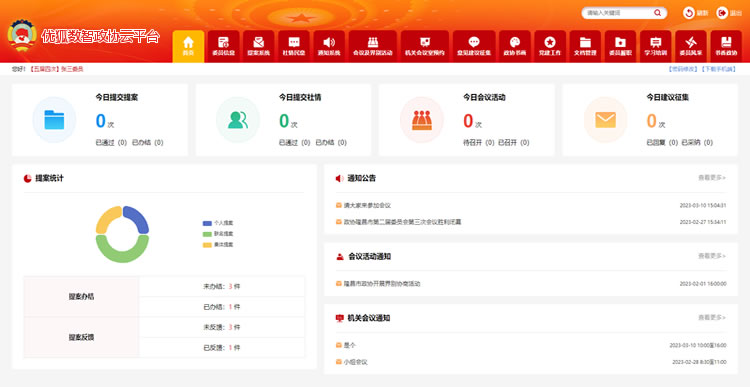Click 查看更多 in 通知公告 panel
The height and width of the screenshot is (387, 750).
[x=712, y=178]
